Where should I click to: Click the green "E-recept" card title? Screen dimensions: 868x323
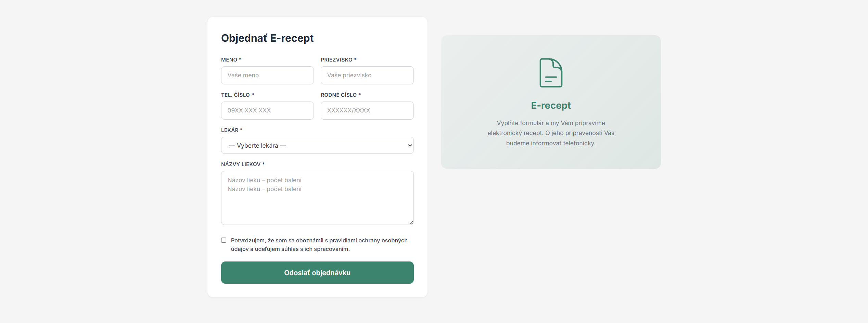click(x=551, y=106)
